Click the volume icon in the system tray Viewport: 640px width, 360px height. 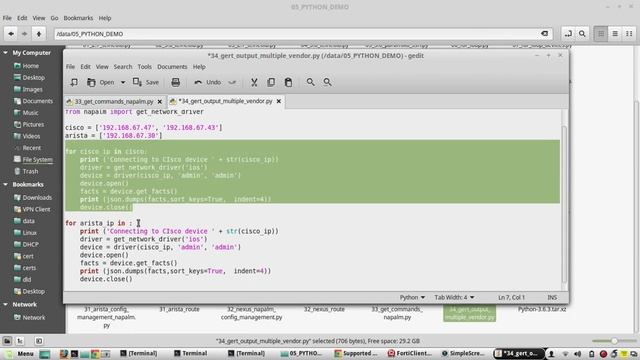pyautogui.click(x=577, y=353)
